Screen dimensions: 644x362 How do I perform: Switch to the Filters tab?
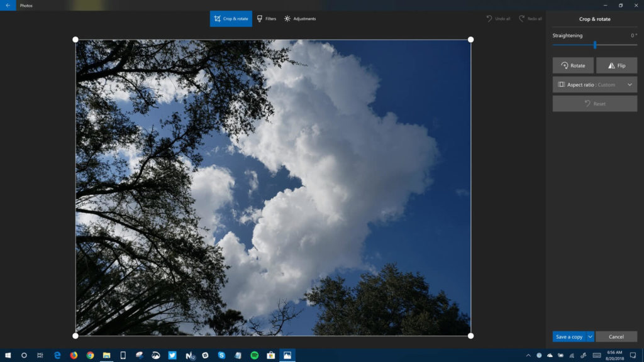267,19
